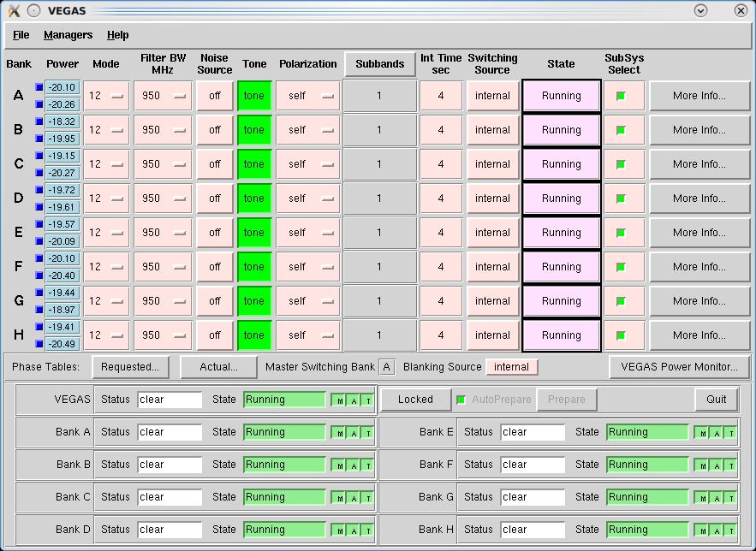The height and width of the screenshot is (551, 756).
Task: Toggle the Noise Source off button for Bank C
Action: point(215,164)
